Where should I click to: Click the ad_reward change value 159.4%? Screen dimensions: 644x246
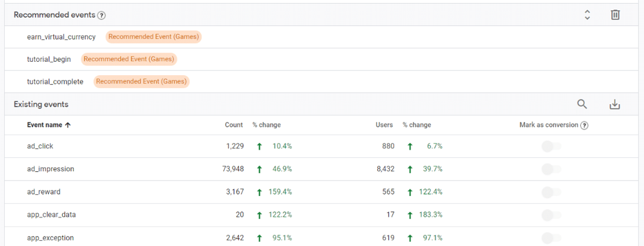(281, 192)
